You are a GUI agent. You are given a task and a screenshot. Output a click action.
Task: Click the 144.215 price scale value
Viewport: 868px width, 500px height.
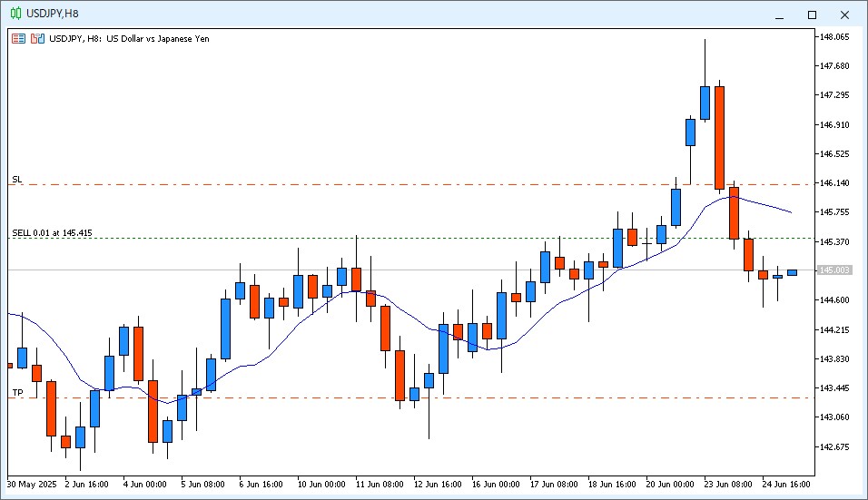(834, 329)
